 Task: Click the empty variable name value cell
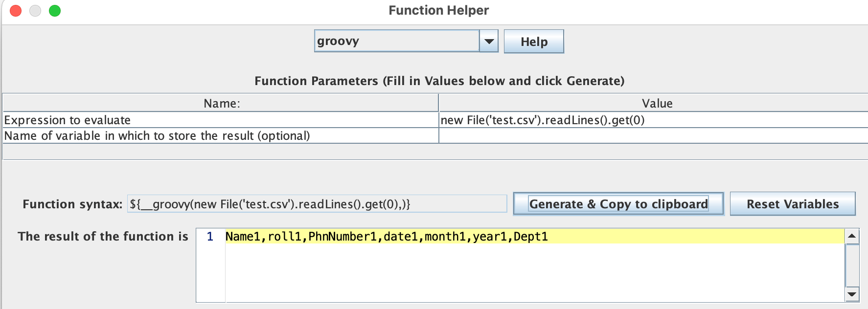point(653,136)
